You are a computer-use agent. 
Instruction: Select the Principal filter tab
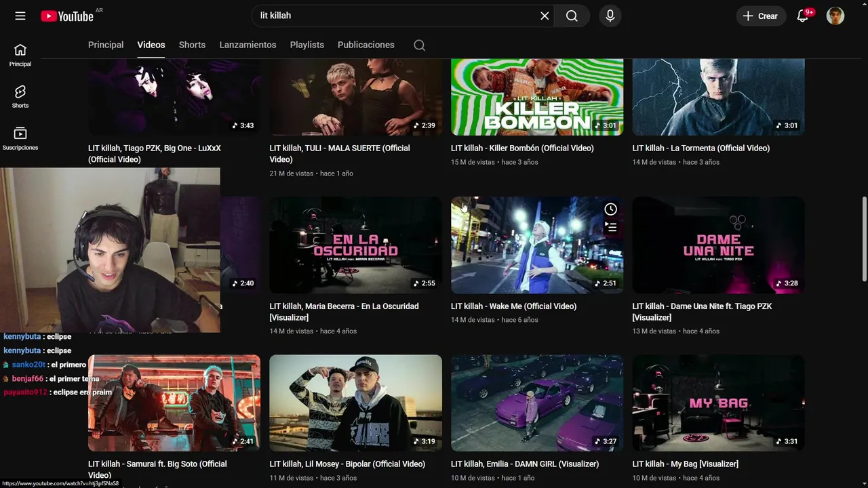point(106,45)
